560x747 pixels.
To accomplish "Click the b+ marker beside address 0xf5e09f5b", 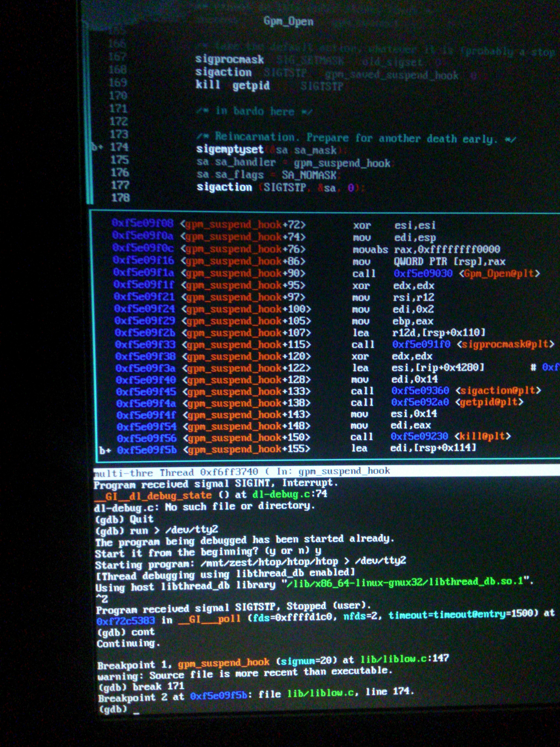I will click(x=105, y=451).
